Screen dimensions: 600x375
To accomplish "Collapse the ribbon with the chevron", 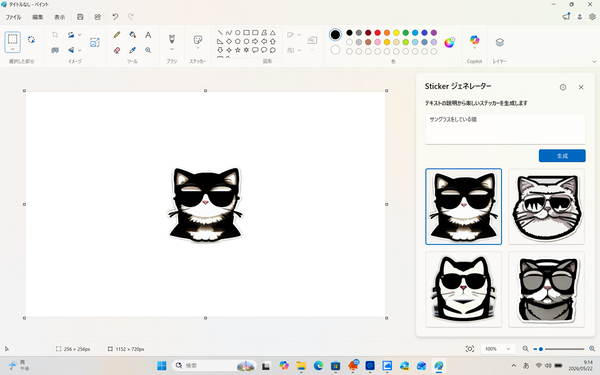I will [x=594, y=62].
